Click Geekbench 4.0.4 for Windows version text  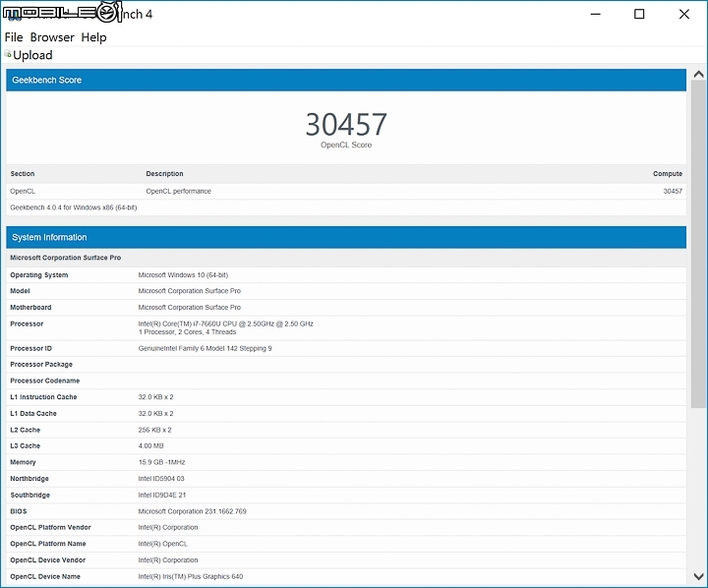(x=73, y=207)
